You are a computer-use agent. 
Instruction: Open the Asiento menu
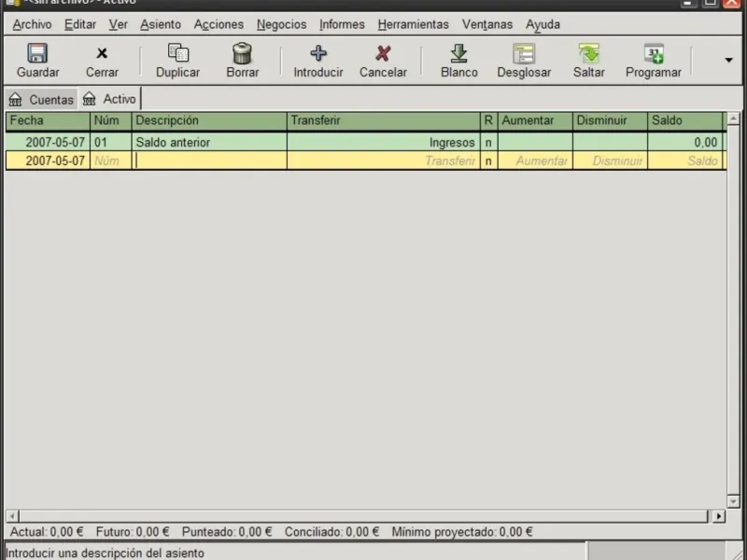(160, 24)
